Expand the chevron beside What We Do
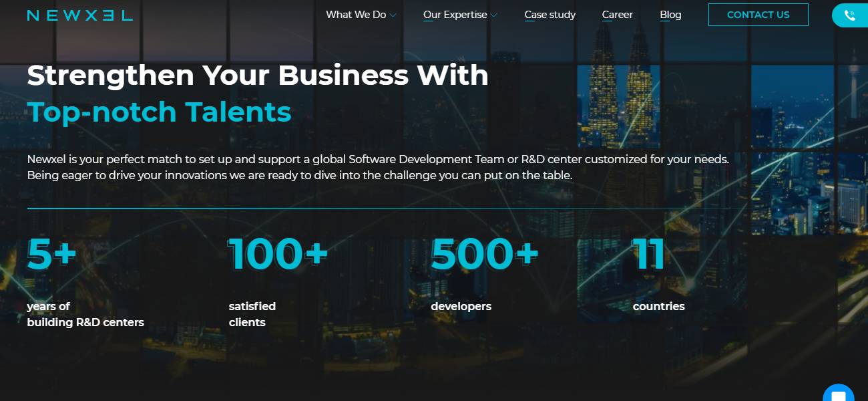Screen dimensions: 868x401 pos(393,15)
